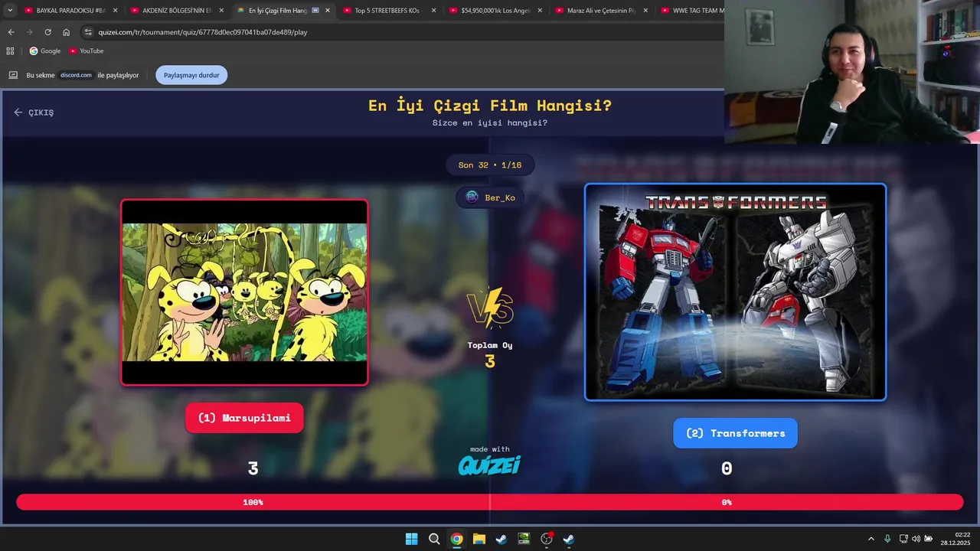The image size is (980, 551).
Task: Click the Ber_Ko username chip
Action: [490, 197]
